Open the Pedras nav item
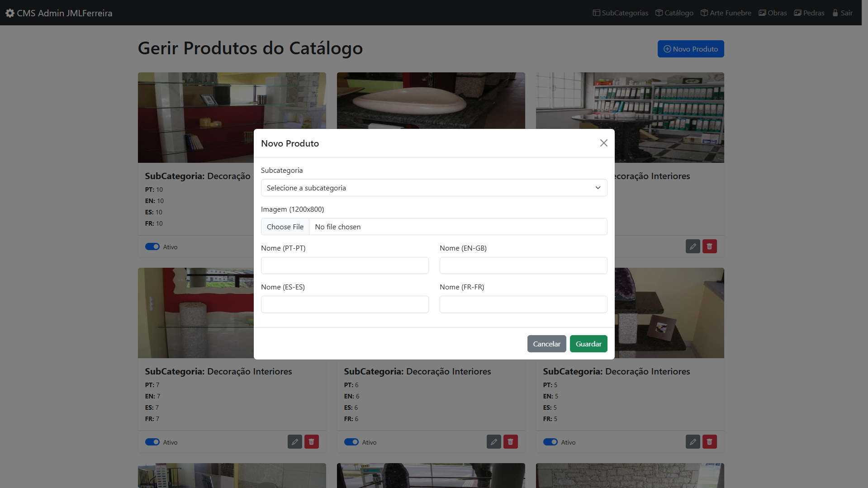This screenshot has height=488, width=868. pyautogui.click(x=809, y=13)
